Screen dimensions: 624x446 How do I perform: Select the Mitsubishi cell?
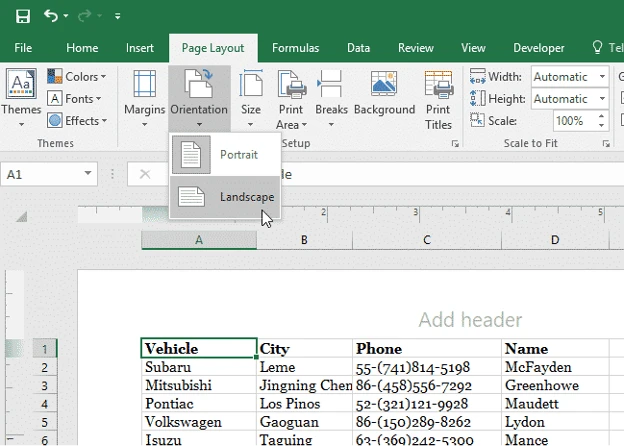[x=199, y=385]
